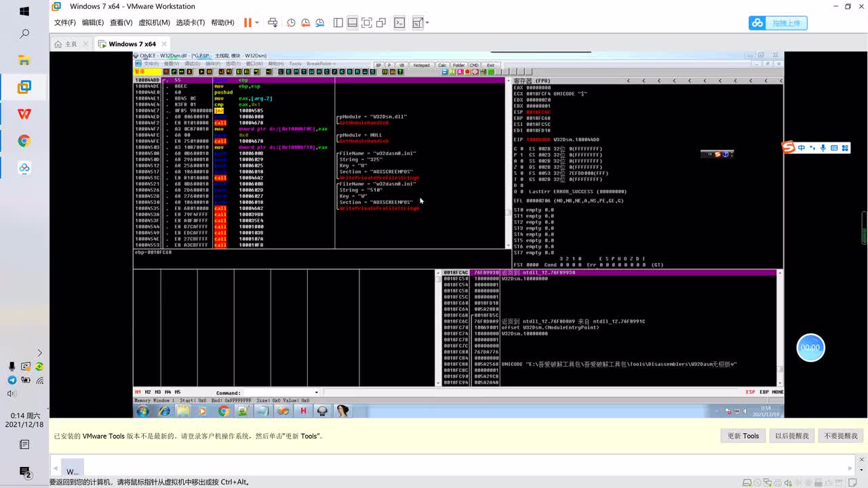Screen dimensions: 868x488
Task: Expand the stretch view mode dropdown arrow
Action: [427, 22]
